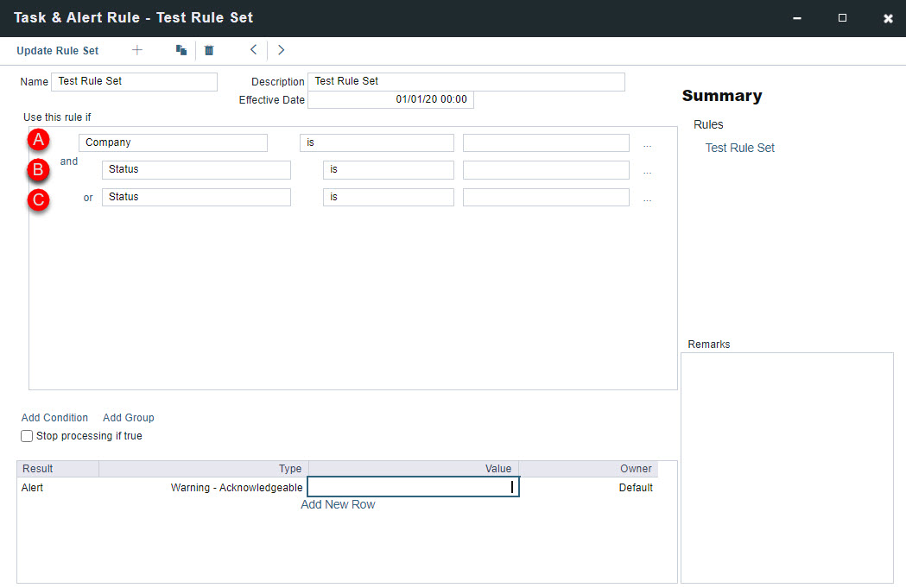Go to the previous record arrow
The height and width of the screenshot is (588, 906).
[x=253, y=50]
